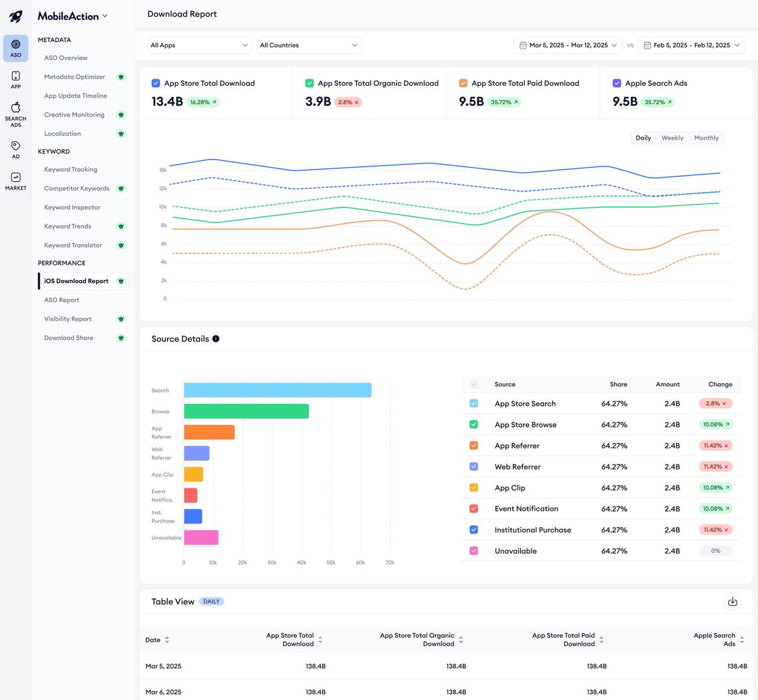Screen dimensions: 758x700
Task: Uncheck Web Referrer source row
Action: pyautogui.click(x=474, y=467)
